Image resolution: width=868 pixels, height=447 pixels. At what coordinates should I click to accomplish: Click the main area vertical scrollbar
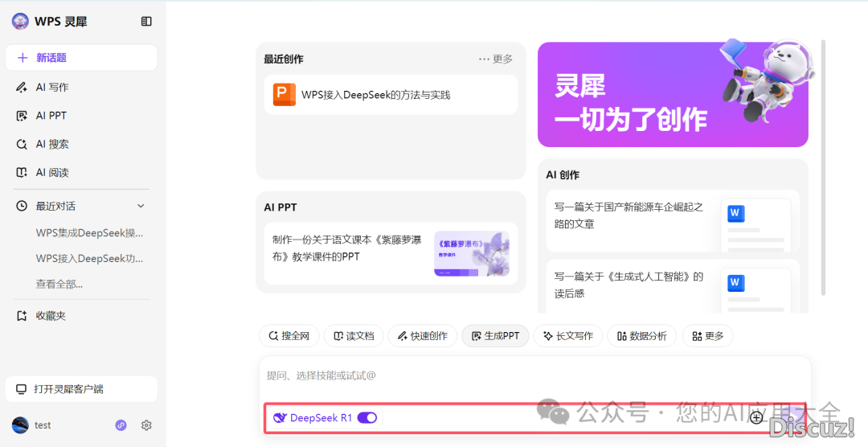823,167
